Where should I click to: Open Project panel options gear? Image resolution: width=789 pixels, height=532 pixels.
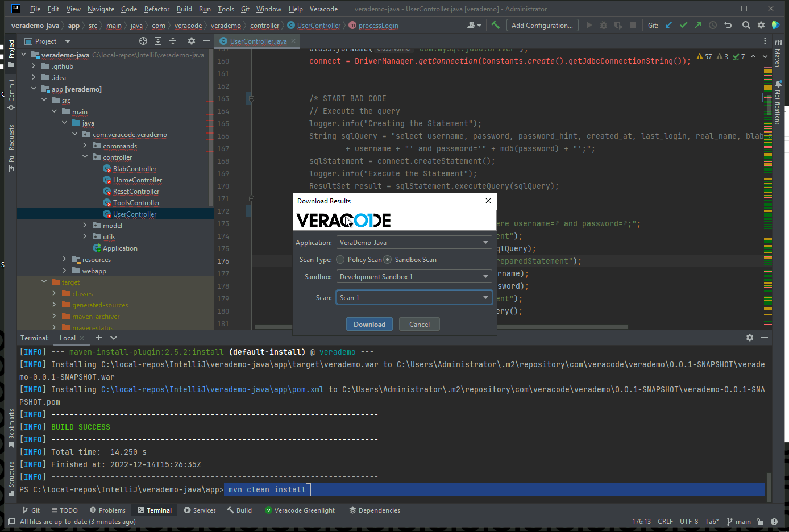pos(192,41)
